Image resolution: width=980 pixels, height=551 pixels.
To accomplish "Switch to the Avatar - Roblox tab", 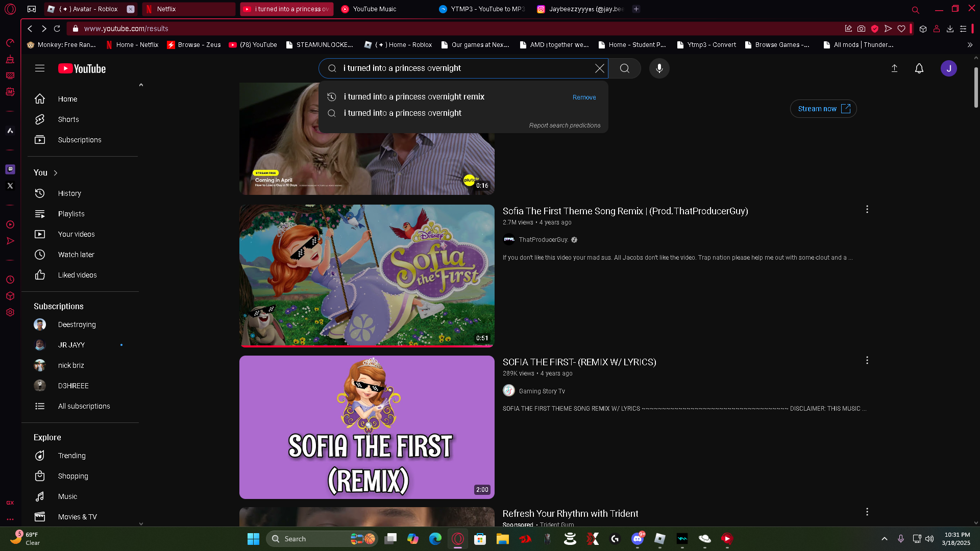I will (x=90, y=9).
